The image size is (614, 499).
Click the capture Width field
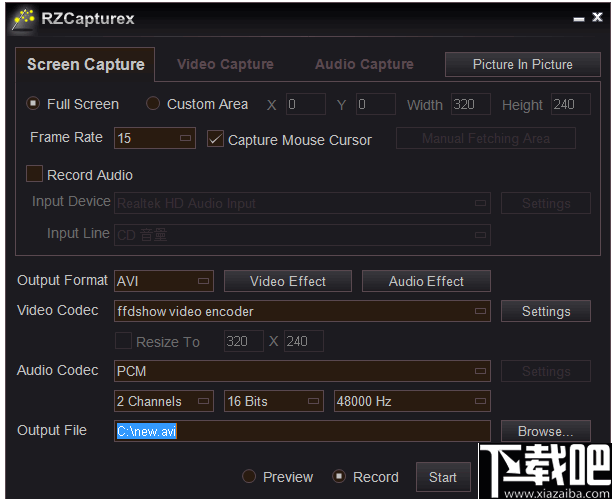point(471,104)
